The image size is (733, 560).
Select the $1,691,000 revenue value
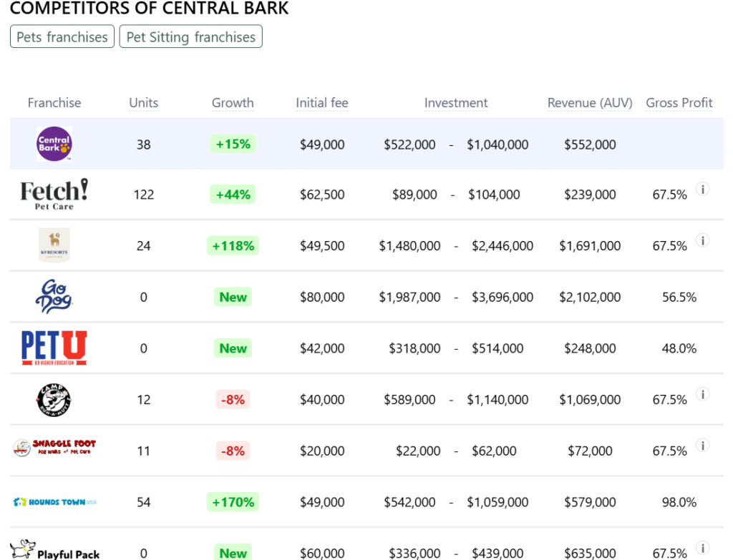click(590, 246)
